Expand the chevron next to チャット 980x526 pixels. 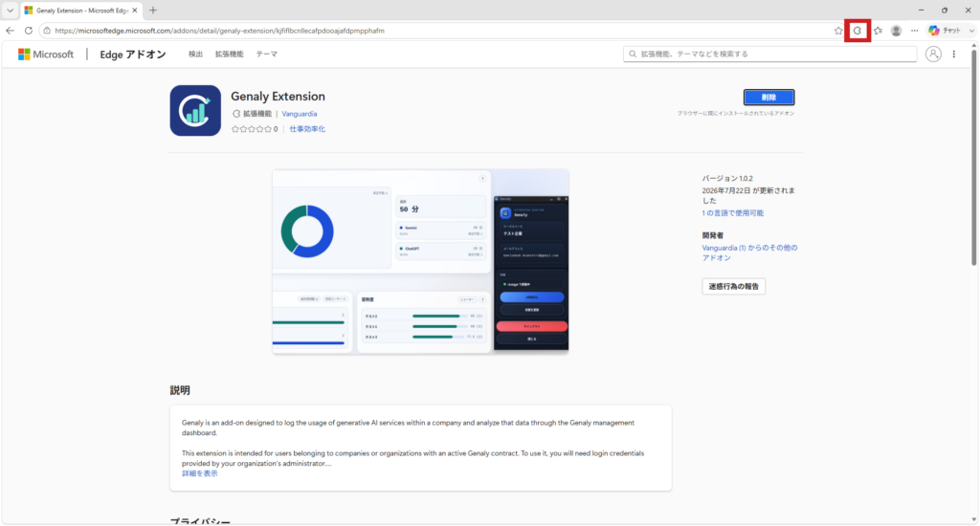pos(971,31)
